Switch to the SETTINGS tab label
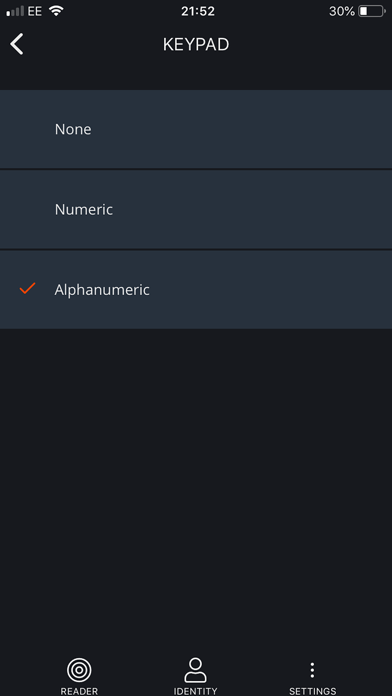 tap(313, 691)
